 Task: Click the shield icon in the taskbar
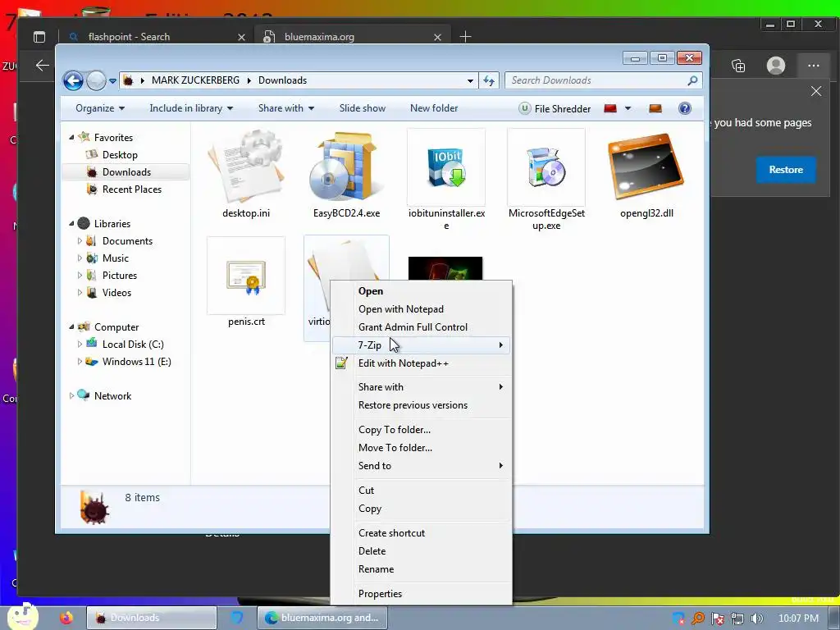click(237, 618)
